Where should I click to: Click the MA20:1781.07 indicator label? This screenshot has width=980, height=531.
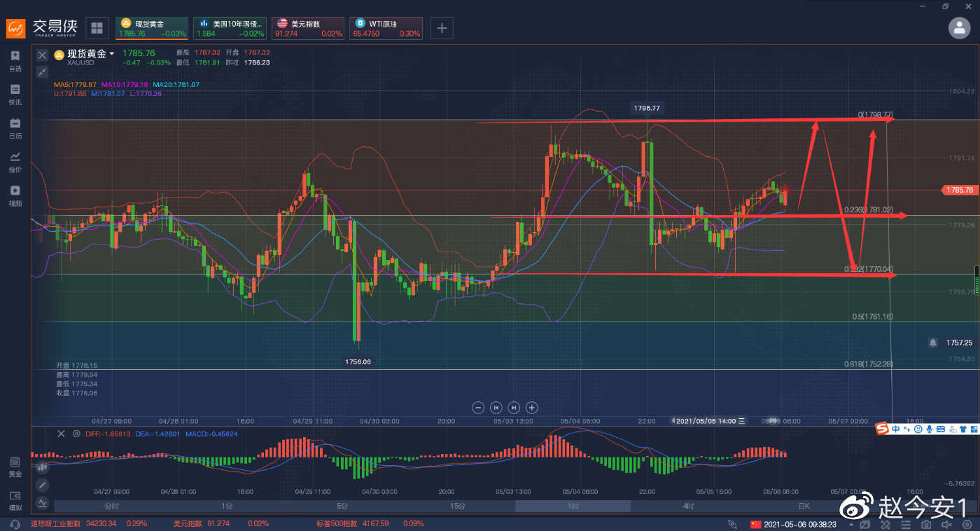point(176,84)
